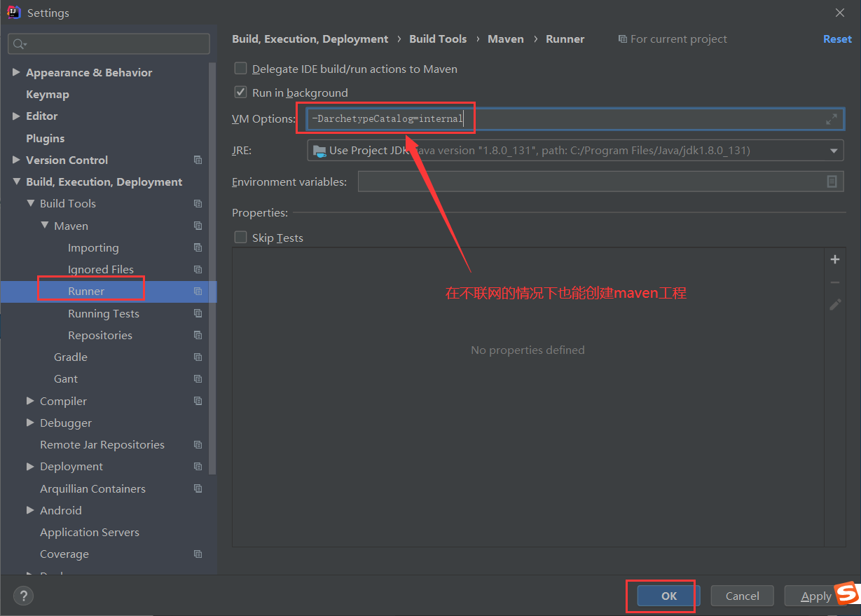861x616 pixels.
Task: Click the project-level icon beside Repositories
Action: click(x=198, y=335)
